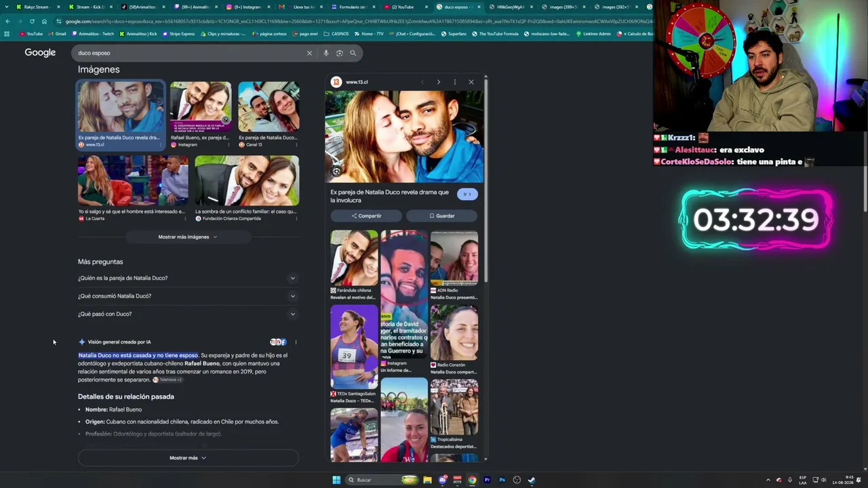Start a voice search with the microphone

(x=325, y=53)
